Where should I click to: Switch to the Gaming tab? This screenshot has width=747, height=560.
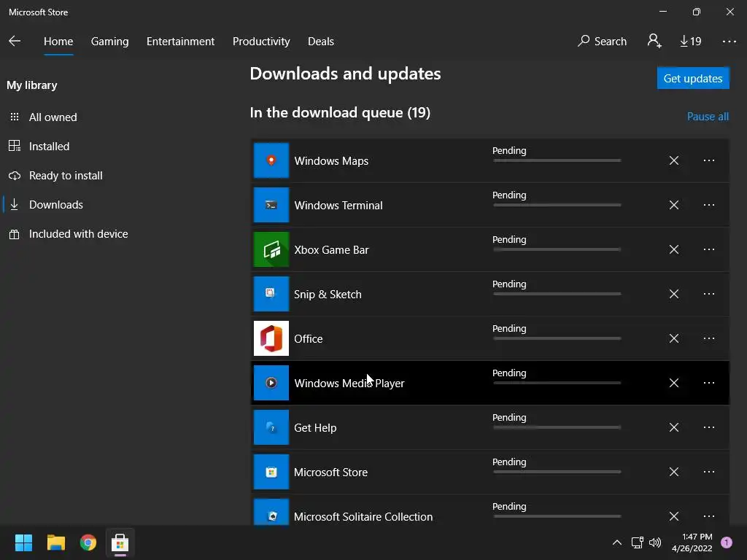109,42
